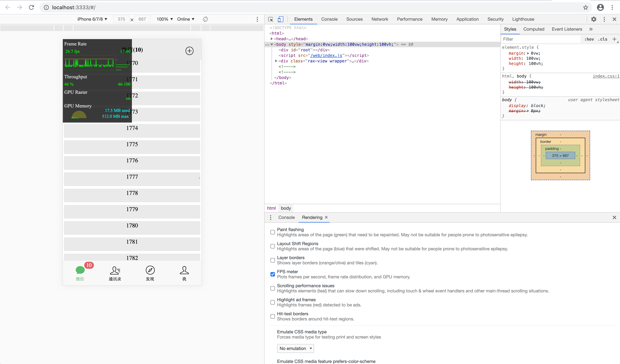View site information for localhost
The image size is (620, 364).
(46, 7)
